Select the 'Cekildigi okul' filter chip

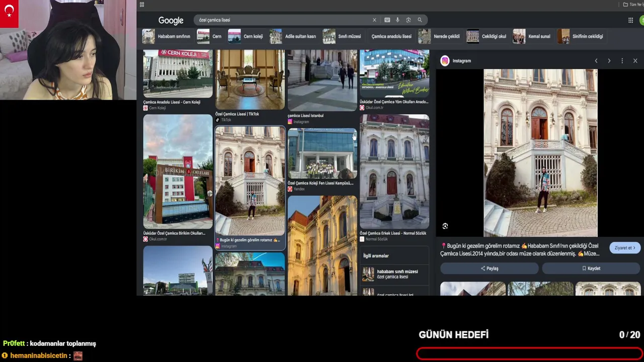(488, 36)
